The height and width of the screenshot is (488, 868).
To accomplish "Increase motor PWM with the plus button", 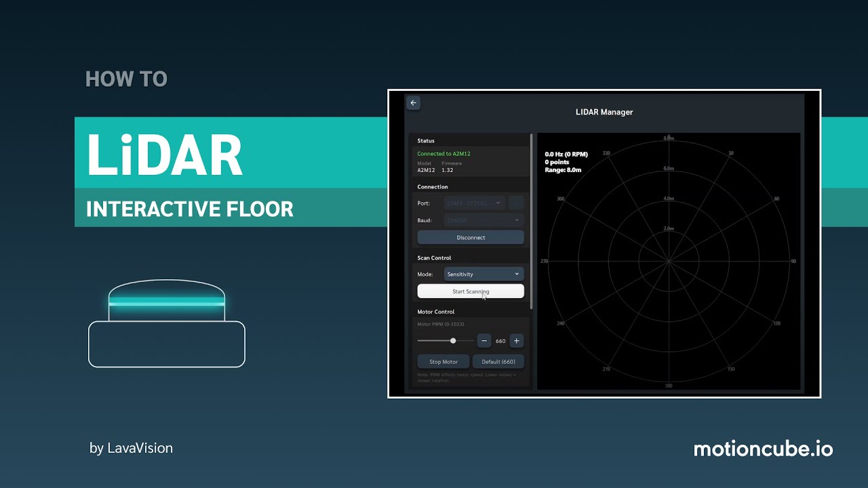I will point(516,341).
